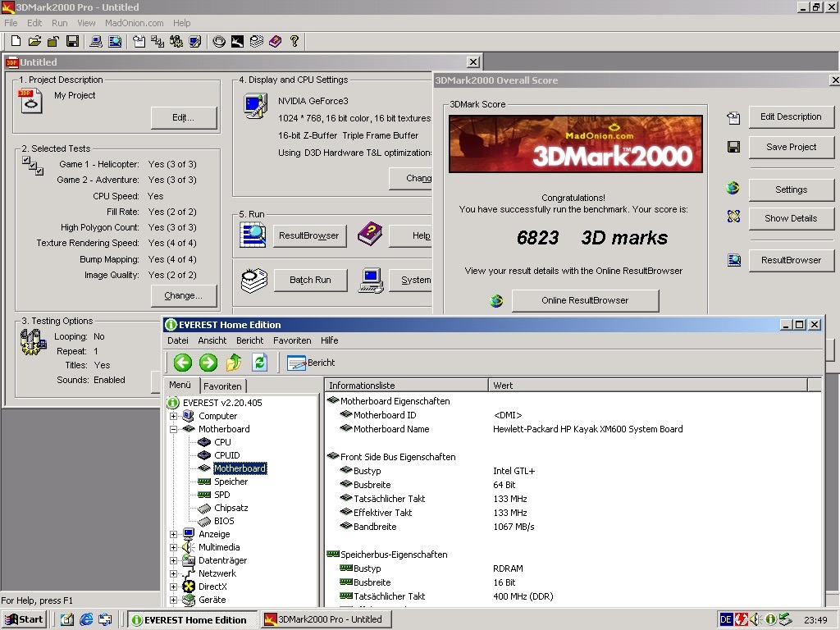Click the EVEREST refresh icon
The image size is (840, 630).
click(x=260, y=363)
